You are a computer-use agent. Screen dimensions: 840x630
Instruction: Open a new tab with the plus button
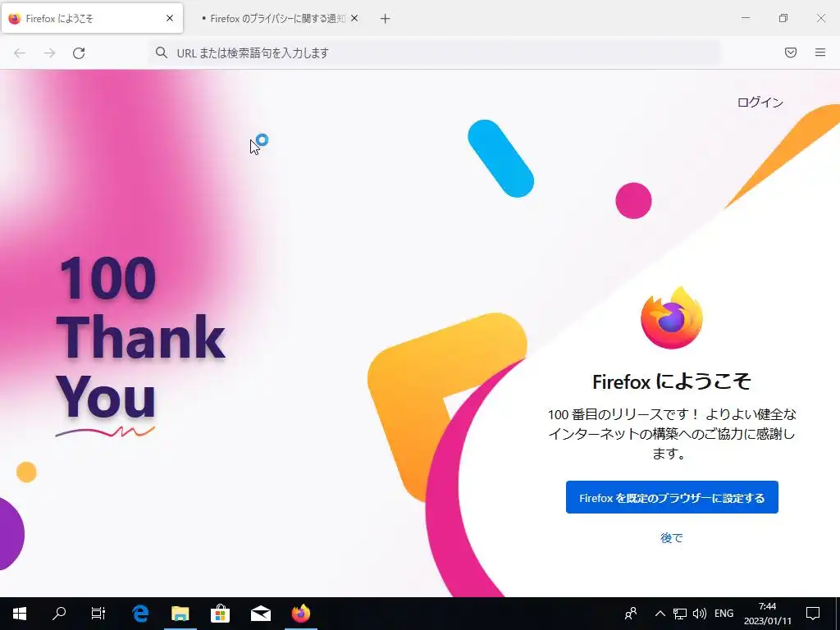point(386,19)
